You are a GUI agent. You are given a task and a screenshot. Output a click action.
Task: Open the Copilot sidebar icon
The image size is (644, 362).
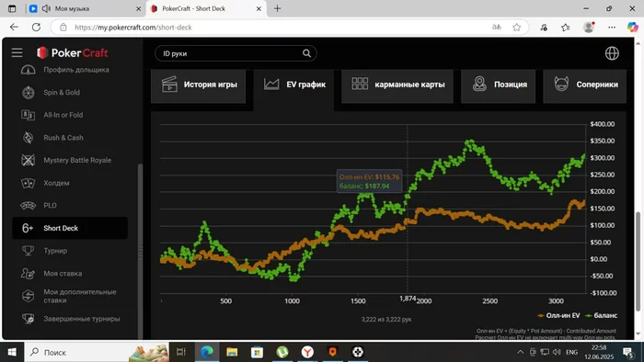633,28
